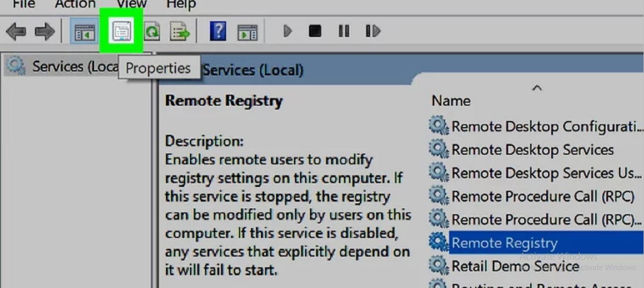This screenshot has width=644, height=288.
Task: Select Remote Desktop Configuration service
Action: 536,127
